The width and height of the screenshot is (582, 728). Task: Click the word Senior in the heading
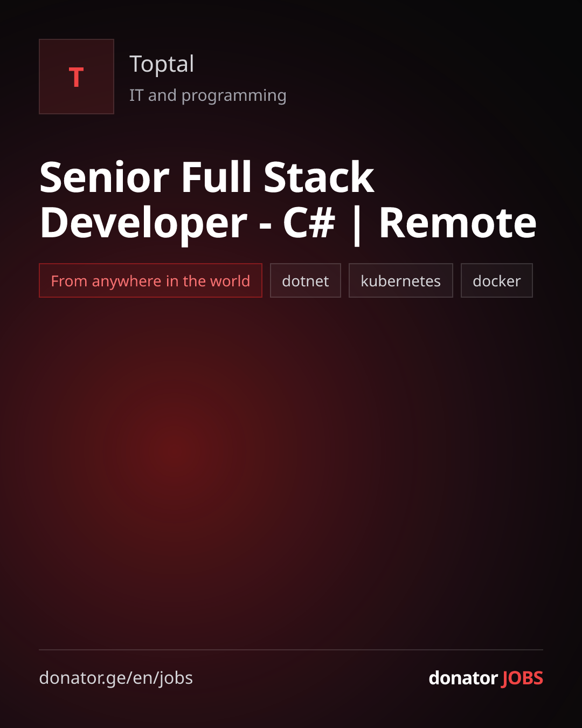pos(105,177)
